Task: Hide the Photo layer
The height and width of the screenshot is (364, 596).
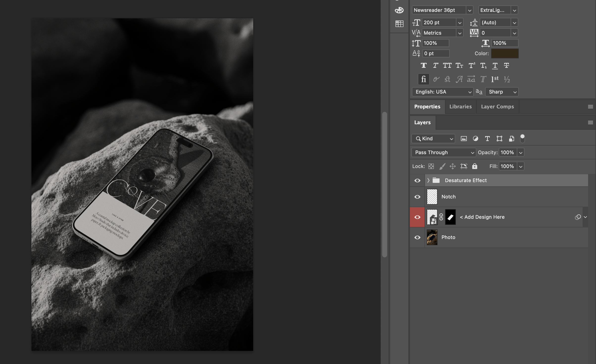Action: 417,237
